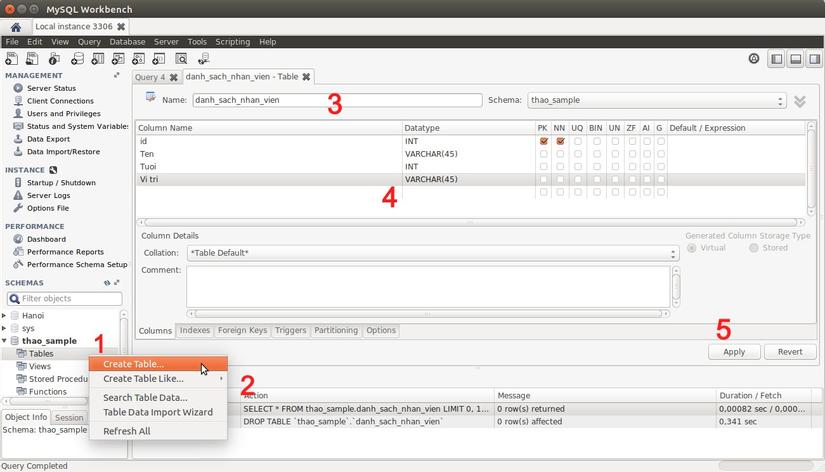This screenshot has height=472, width=825.
Task: Collapse table header double chevron
Action: coord(800,101)
